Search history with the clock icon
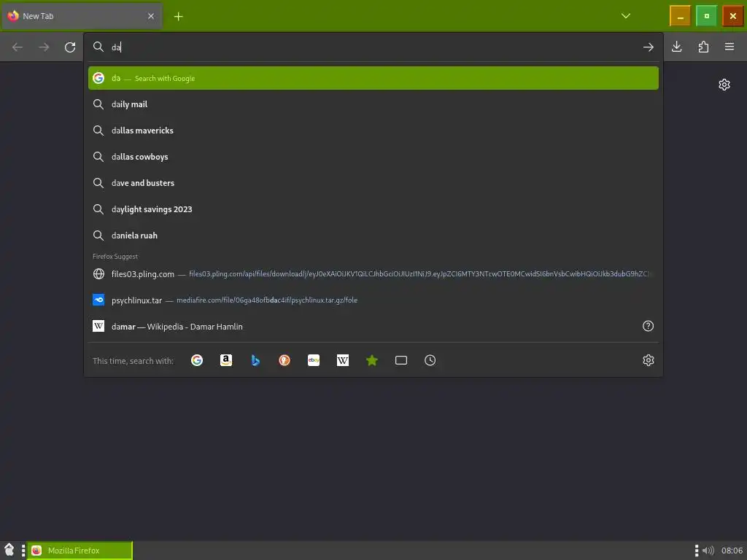Image resolution: width=747 pixels, height=560 pixels. (x=430, y=360)
